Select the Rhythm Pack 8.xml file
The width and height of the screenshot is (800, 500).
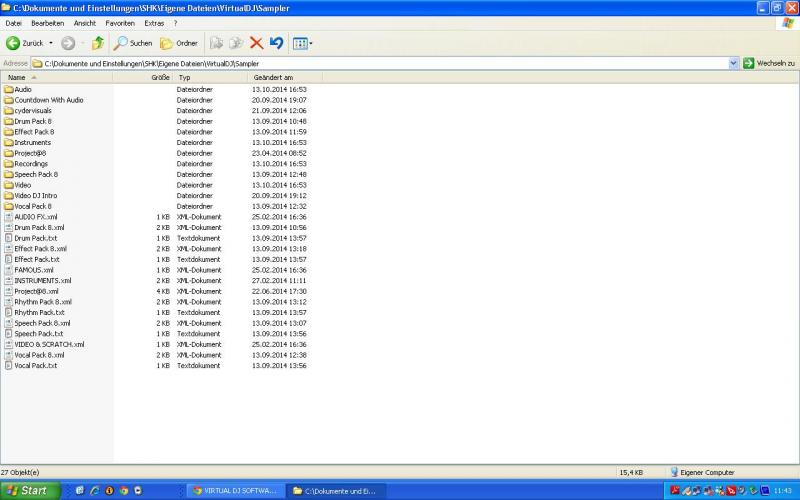(x=38, y=302)
